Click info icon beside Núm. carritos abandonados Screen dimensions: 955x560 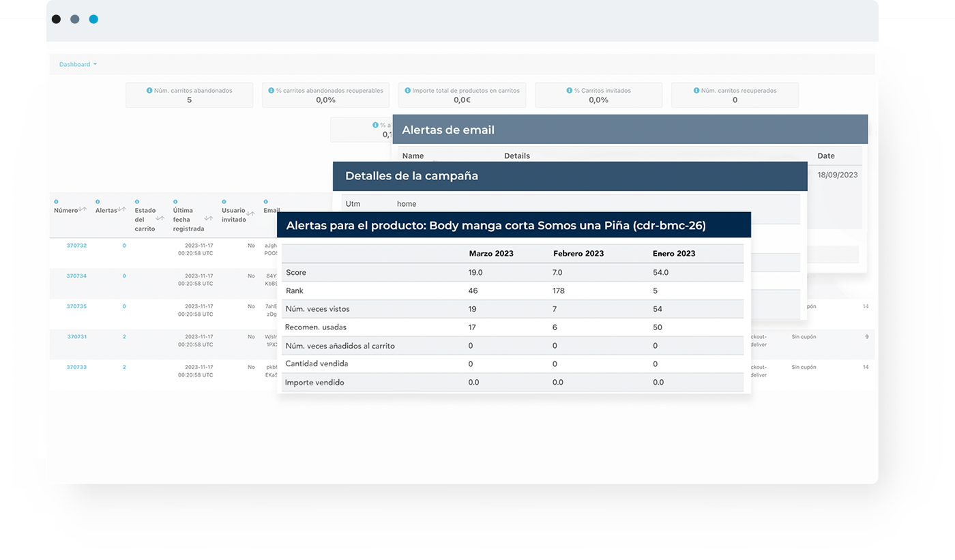(149, 90)
